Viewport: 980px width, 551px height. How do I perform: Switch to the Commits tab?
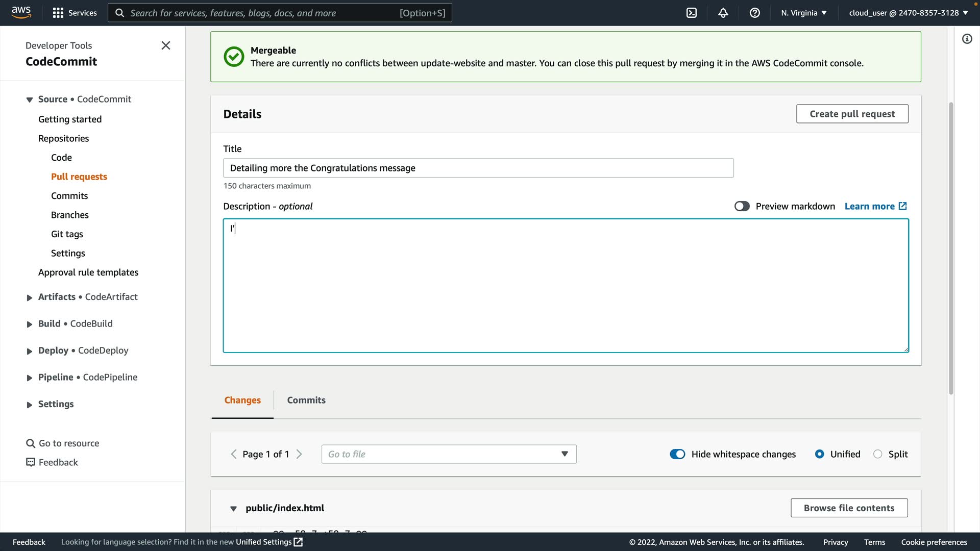click(x=306, y=400)
